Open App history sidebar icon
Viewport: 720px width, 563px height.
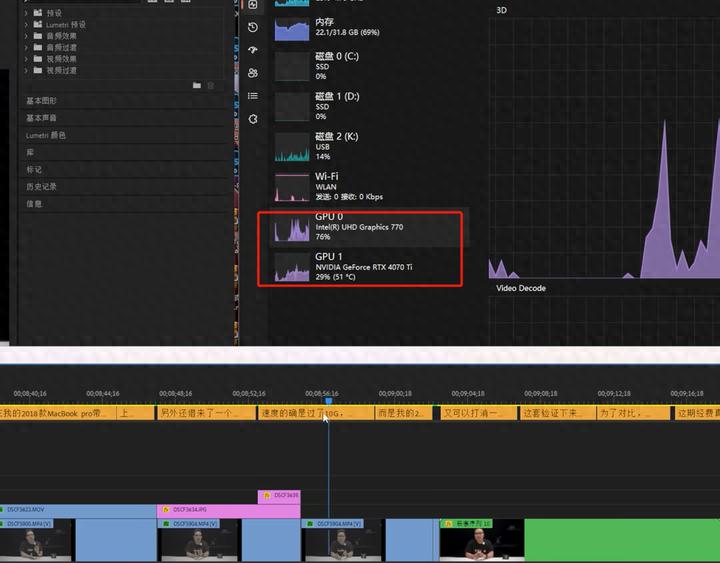[x=253, y=27]
